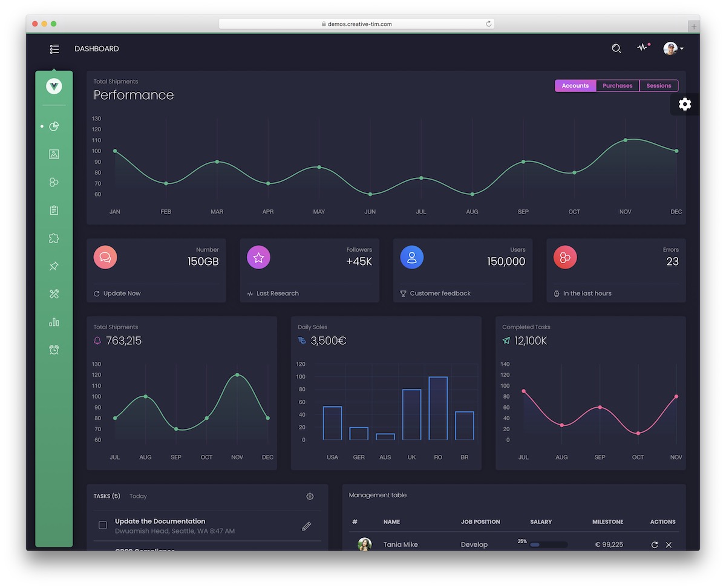Open the search magnifier icon
Screen dimensions: 726x588
coord(616,48)
